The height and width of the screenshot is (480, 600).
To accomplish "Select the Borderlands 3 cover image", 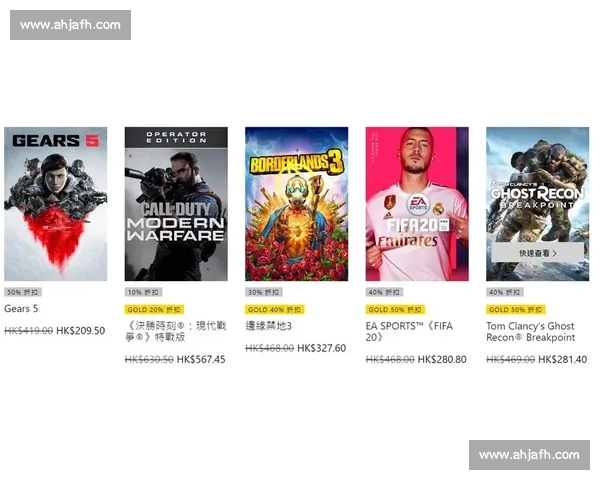I will tap(297, 204).
